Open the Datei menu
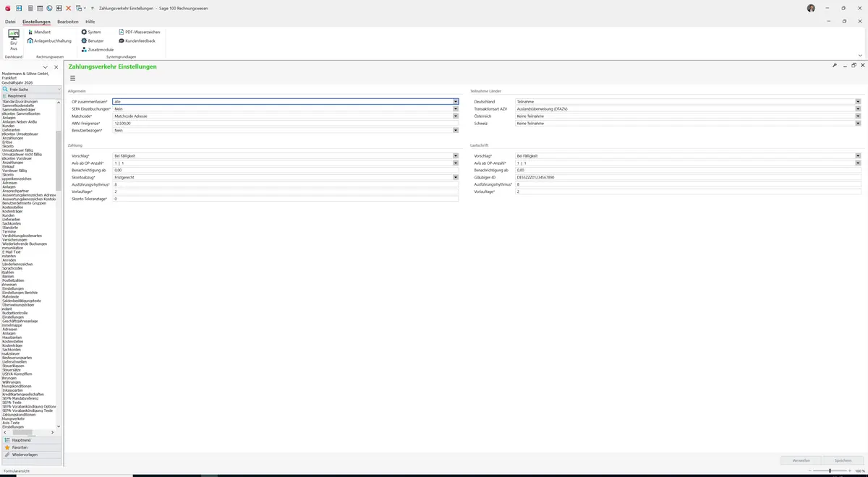 tap(10, 22)
